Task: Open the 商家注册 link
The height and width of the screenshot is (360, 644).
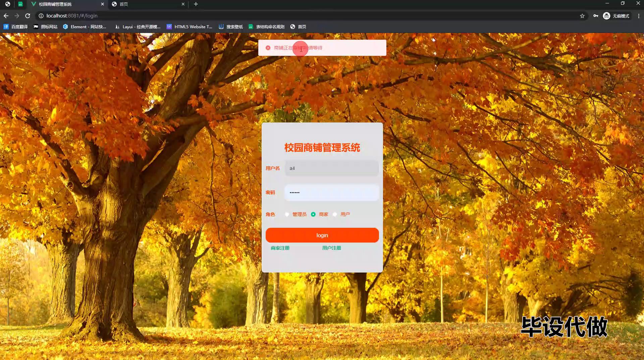Action: tap(280, 248)
